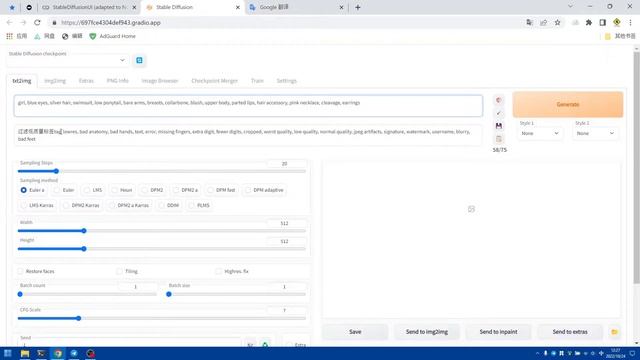Reload the page with the refresh icon

(x=37, y=22)
